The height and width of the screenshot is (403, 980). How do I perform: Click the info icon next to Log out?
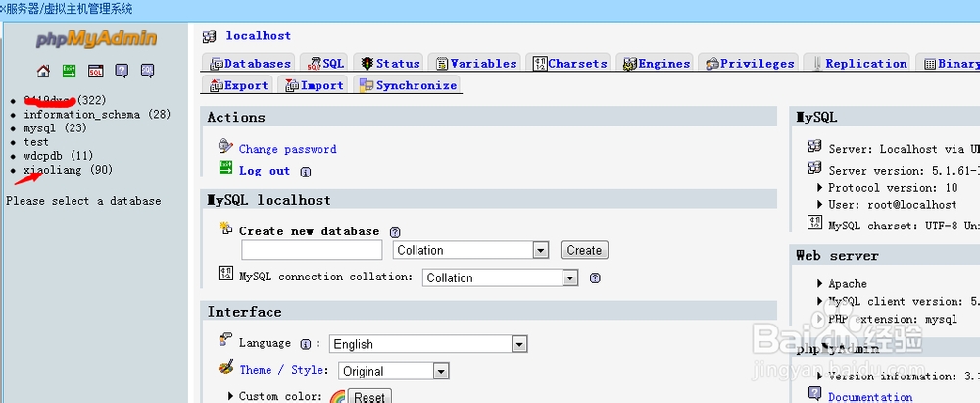[x=305, y=172]
